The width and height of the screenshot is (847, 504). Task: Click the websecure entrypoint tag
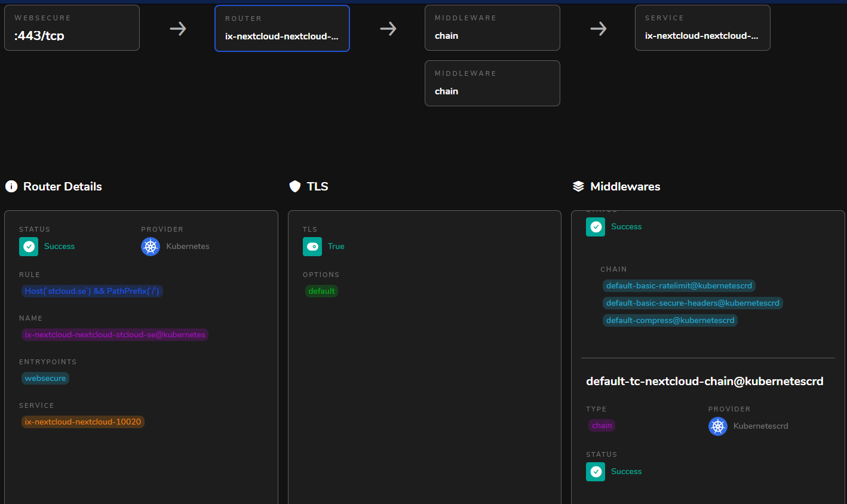click(45, 379)
